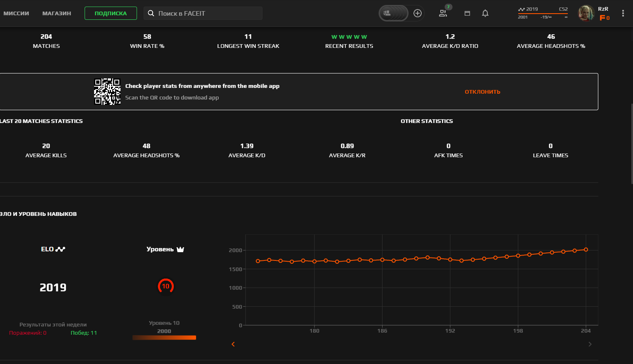The image size is (633, 364).
Task: Click the 0 LEAVE TIMES stat
Action: pos(550,150)
